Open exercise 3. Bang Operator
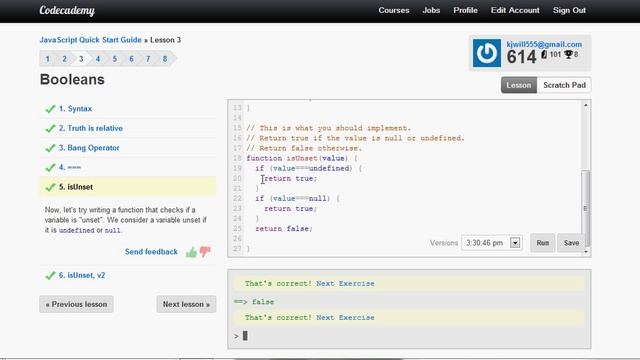640x360 pixels. point(89,148)
